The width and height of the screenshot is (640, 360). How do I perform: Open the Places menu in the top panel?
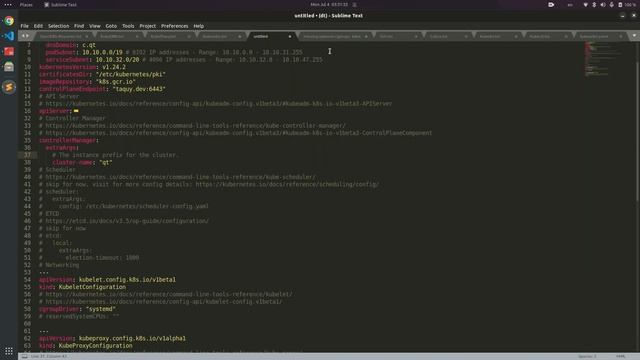point(26,4)
